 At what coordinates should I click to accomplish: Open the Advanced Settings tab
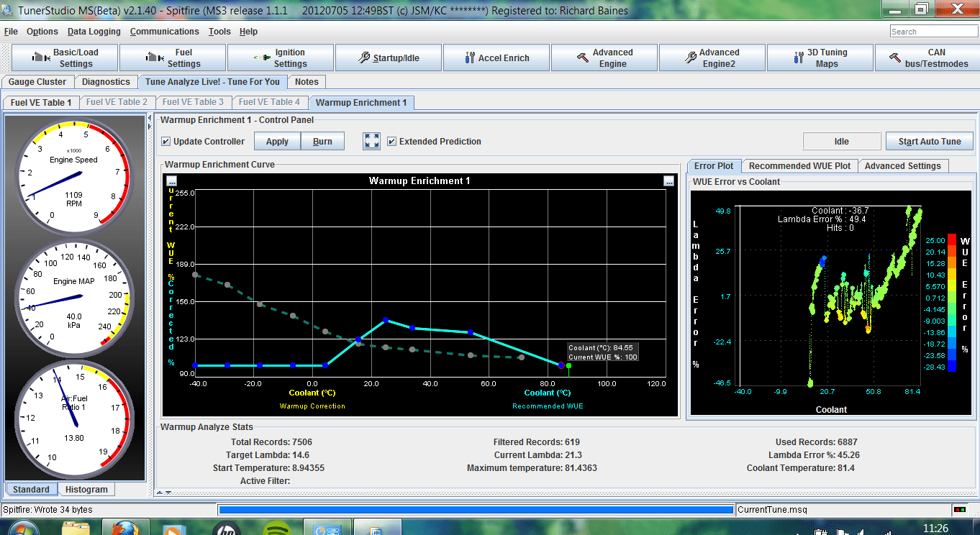coord(903,166)
